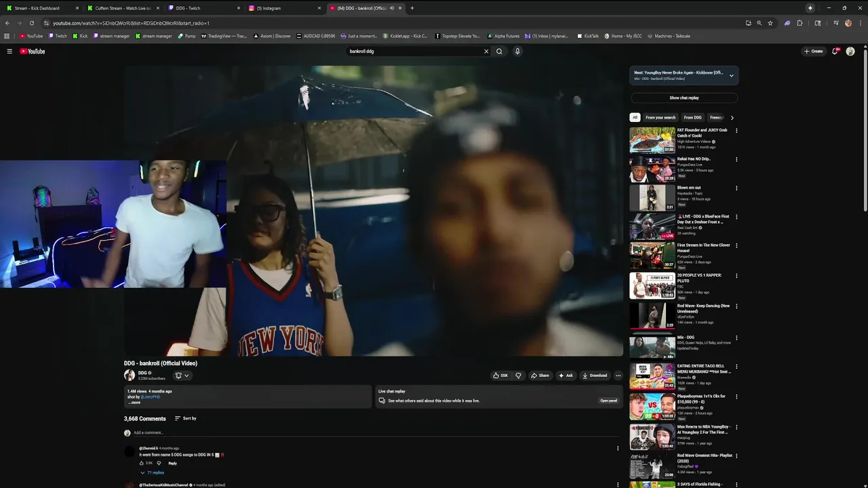
Task: Open Rakai Has NO Drip video thumbnail
Action: pos(652,169)
